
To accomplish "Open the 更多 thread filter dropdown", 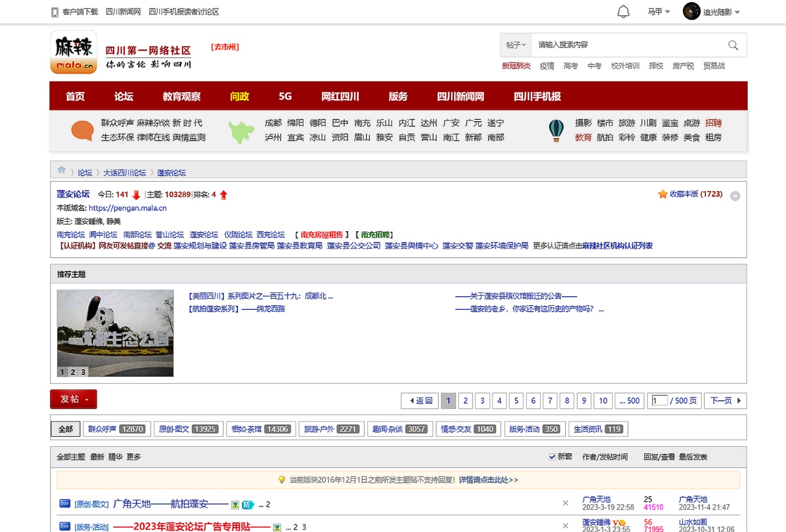I will 134,457.
